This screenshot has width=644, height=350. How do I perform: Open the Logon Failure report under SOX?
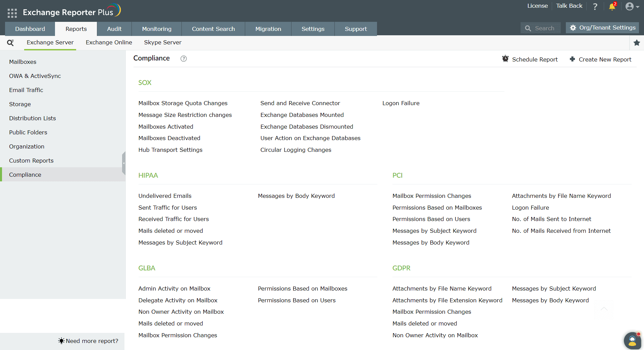401,103
